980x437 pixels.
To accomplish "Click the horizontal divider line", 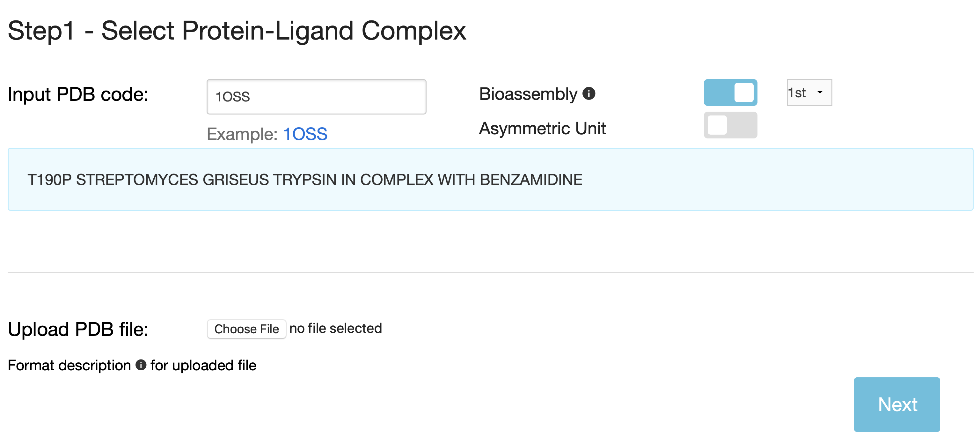I will (x=490, y=272).
